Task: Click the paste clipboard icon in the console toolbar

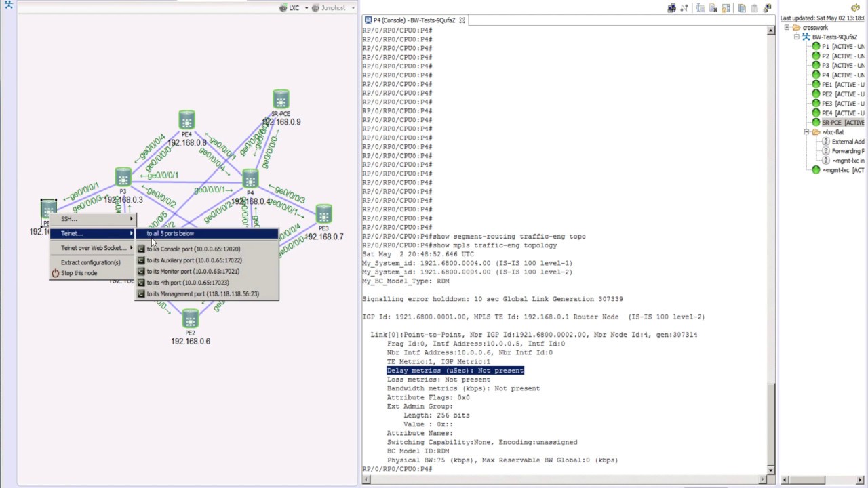Action: point(755,8)
